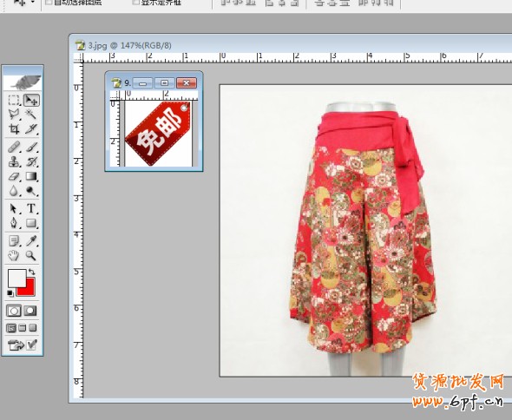Open the white foreground color swatch

(17, 279)
